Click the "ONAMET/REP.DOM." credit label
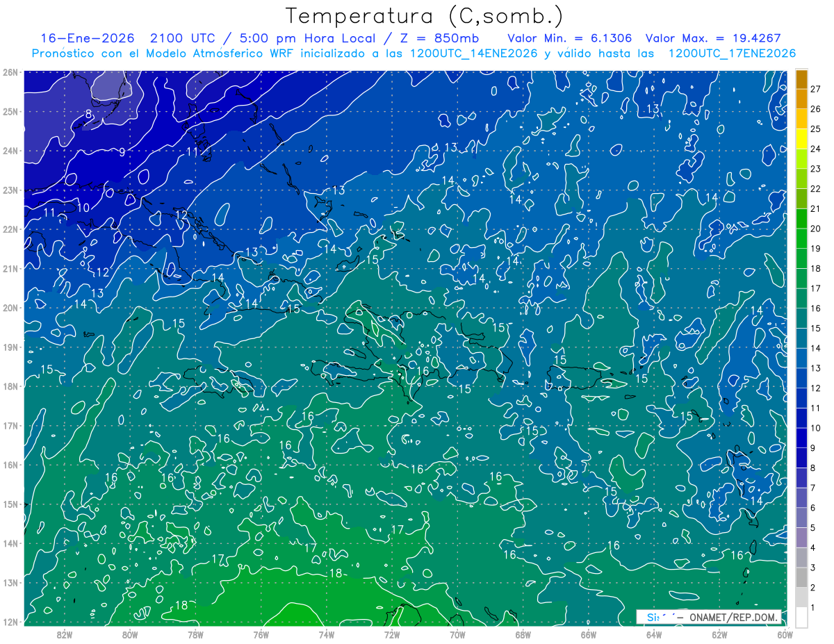 pos(733,618)
